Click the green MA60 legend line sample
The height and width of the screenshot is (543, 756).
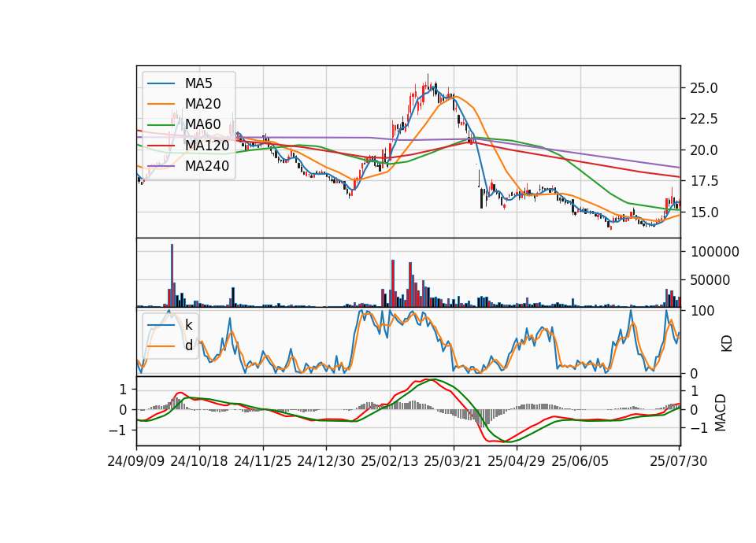[x=161, y=125]
